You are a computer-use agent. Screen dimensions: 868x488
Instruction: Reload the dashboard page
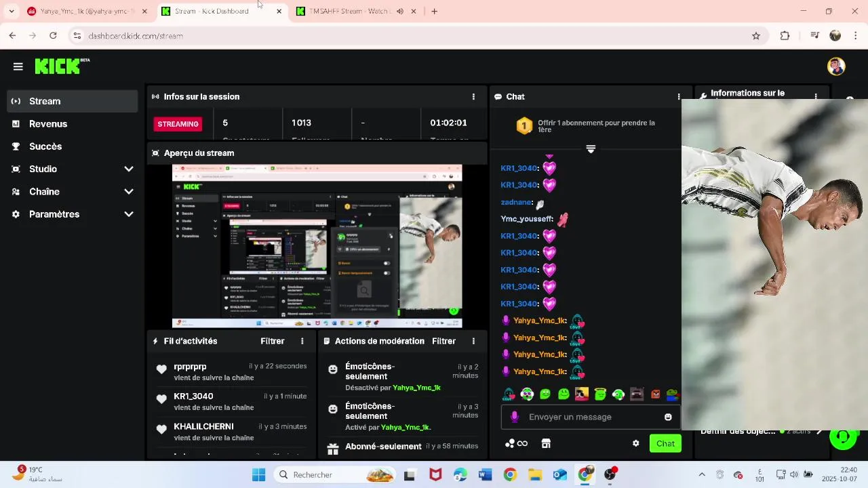tap(53, 36)
